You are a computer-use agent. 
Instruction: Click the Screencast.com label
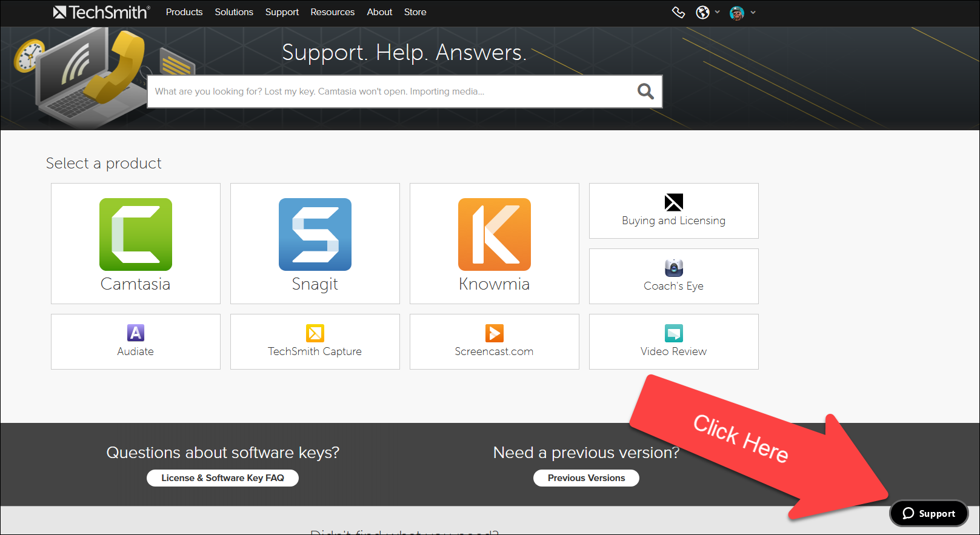pos(495,351)
